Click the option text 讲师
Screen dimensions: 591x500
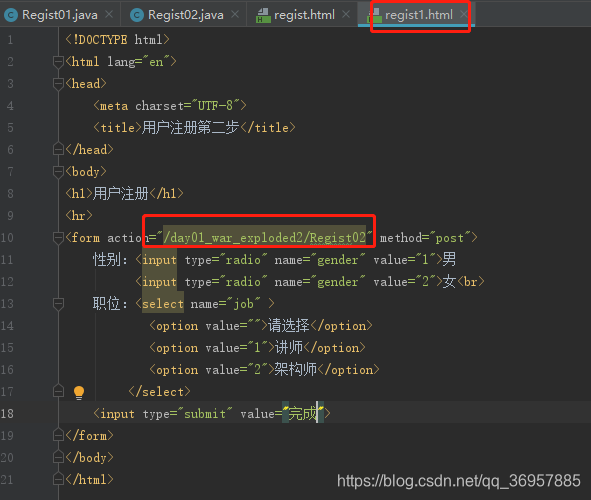pos(289,347)
